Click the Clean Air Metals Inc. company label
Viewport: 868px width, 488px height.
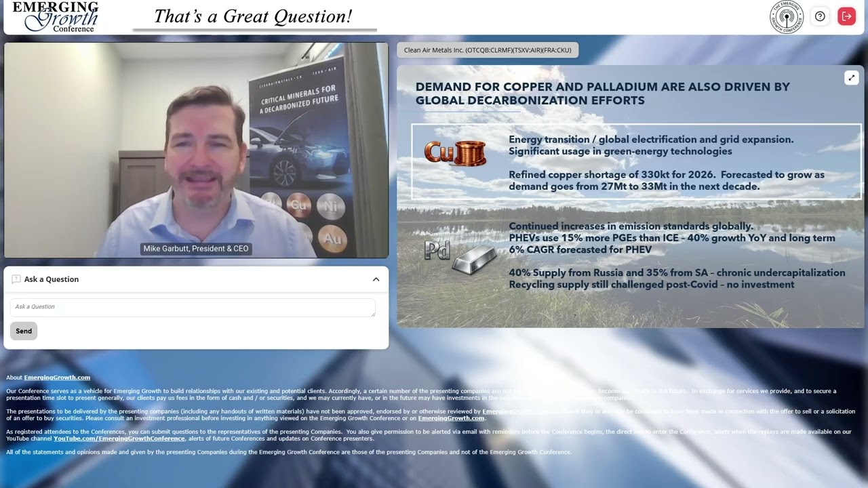(x=488, y=49)
